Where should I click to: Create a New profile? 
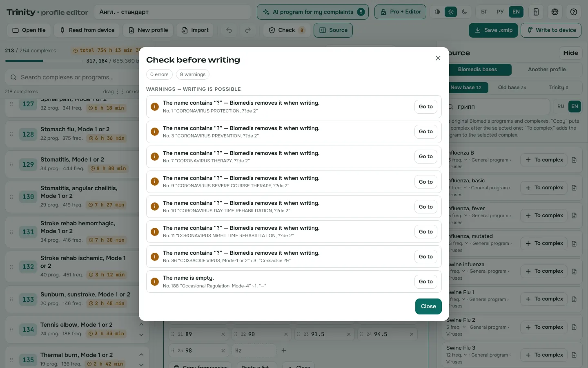click(148, 30)
